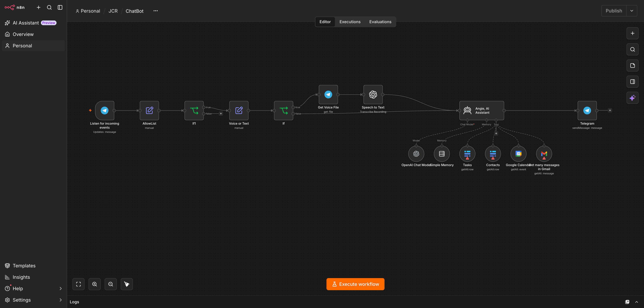Open Templates from the sidebar
The height and width of the screenshot is (308, 644).
click(x=34, y=266)
